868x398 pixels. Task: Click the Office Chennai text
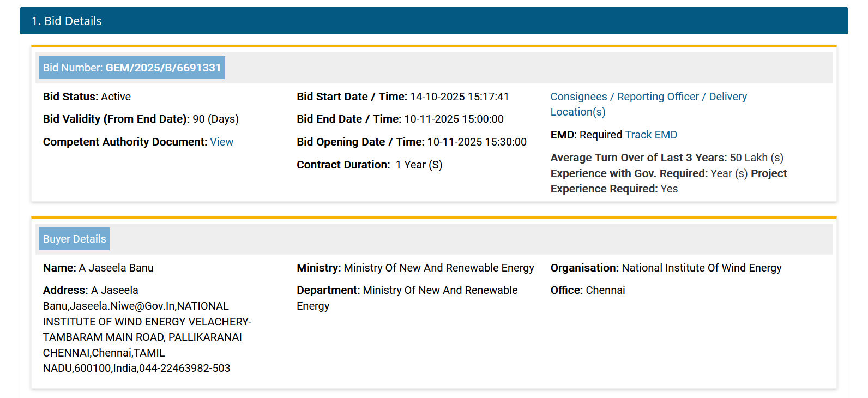(x=605, y=290)
